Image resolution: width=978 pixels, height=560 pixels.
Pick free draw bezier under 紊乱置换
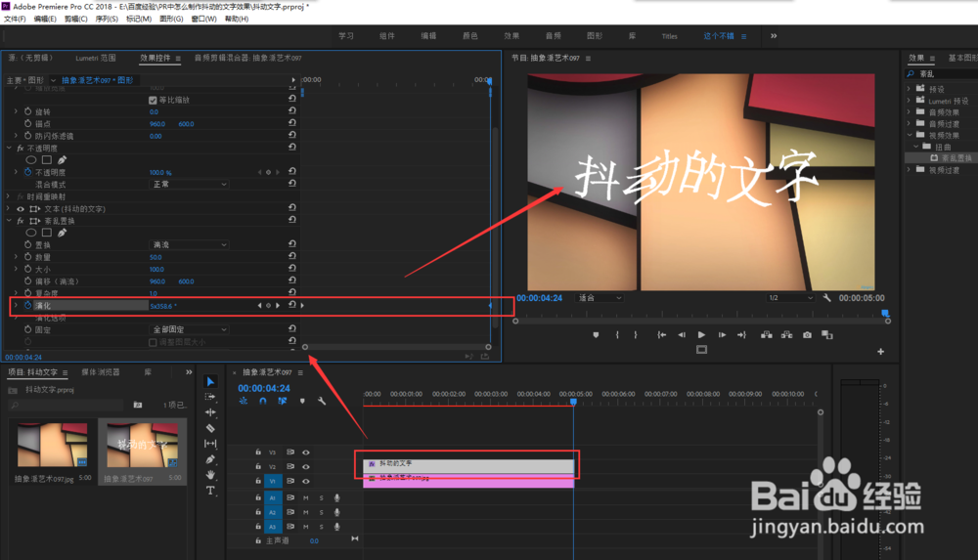pyautogui.click(x=63, y=233)
